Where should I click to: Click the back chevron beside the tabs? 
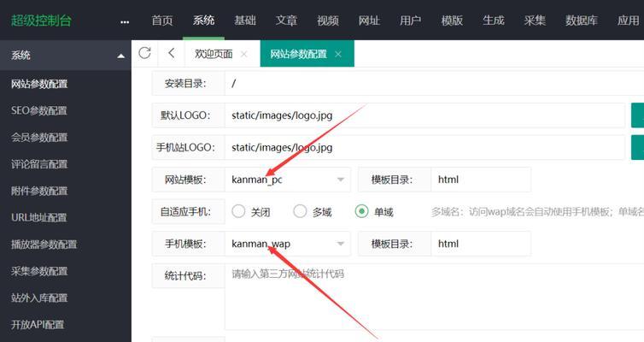(172, 53)
